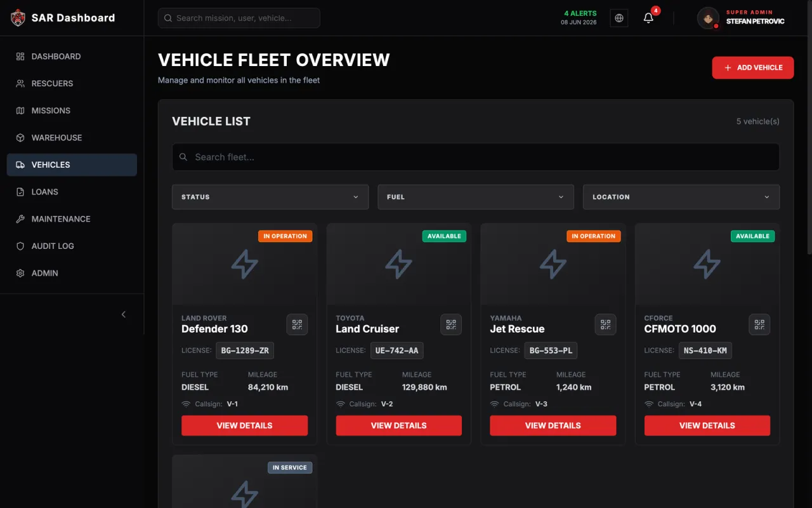812x508 pixels.
Task: Click the magnifier icon in fleet search
Action: [183, 157]
